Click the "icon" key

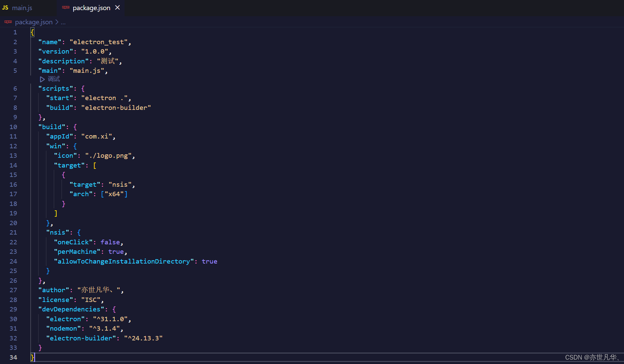[65, 156]
